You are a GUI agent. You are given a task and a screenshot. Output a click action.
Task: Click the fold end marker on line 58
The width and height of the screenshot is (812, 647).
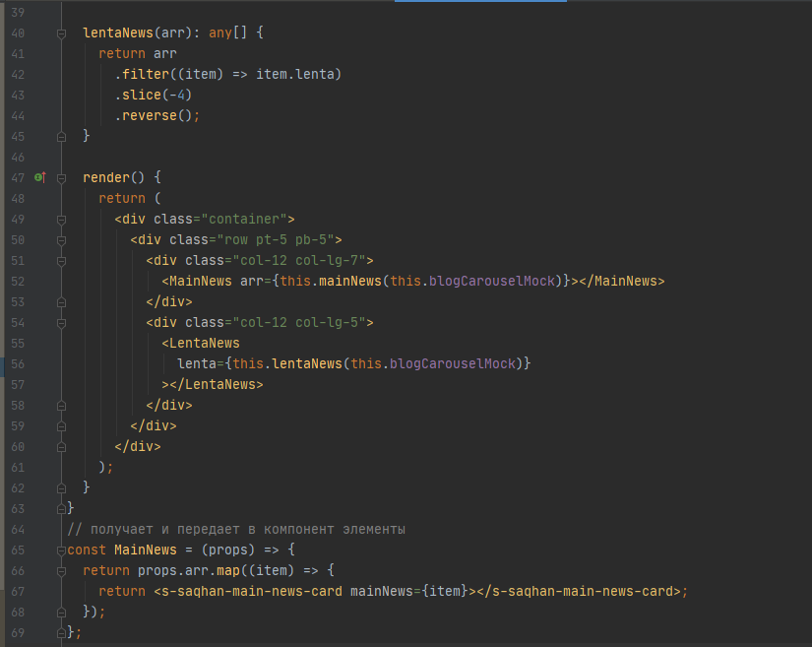click(x=61, y=406)
